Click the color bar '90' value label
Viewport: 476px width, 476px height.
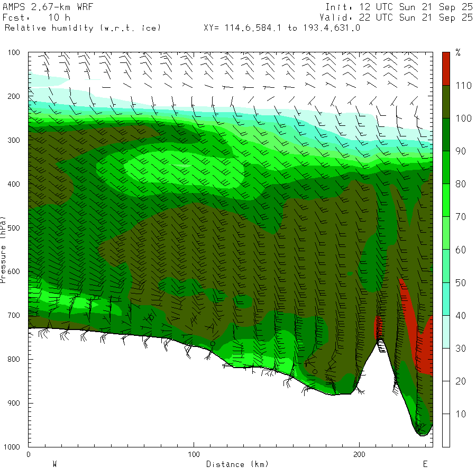(461, 151)
